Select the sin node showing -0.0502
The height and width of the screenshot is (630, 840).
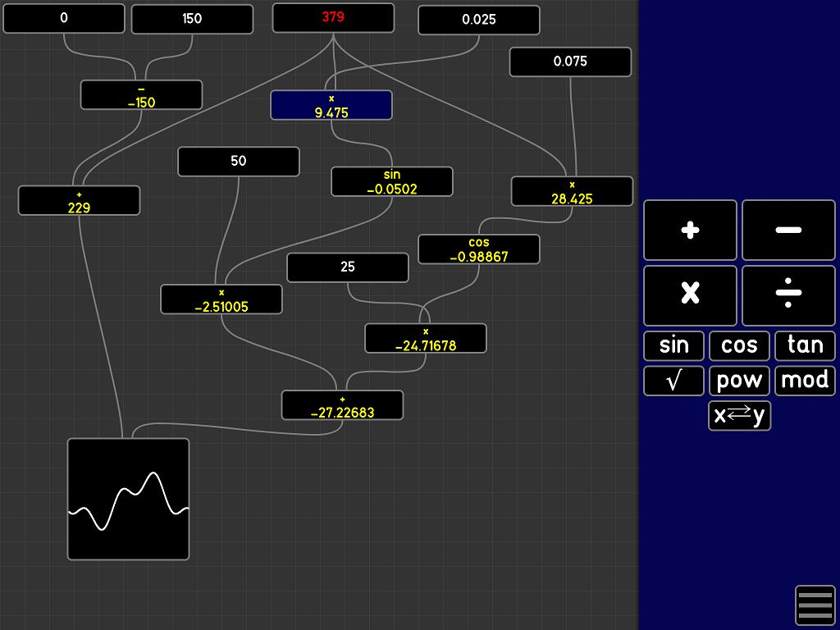click(392, 181)
